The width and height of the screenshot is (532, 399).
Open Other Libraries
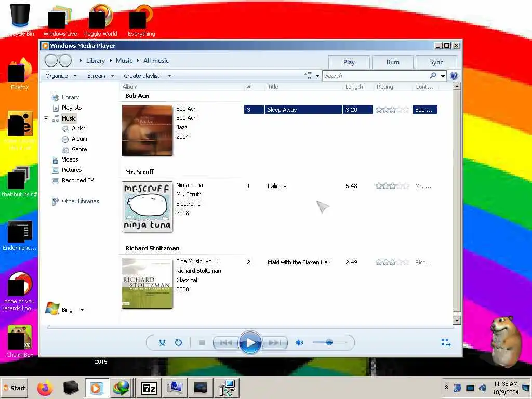click(x=80, y=201)
